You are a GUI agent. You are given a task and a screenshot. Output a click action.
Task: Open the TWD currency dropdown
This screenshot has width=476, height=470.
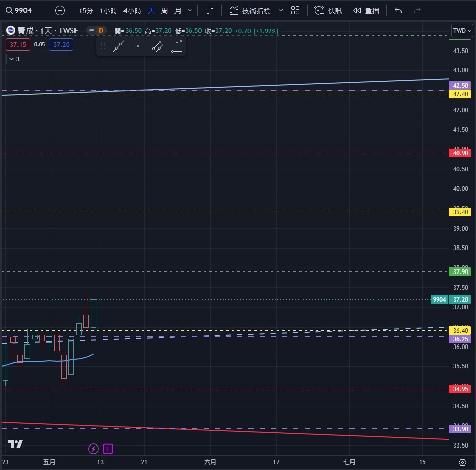pos(462,31)
